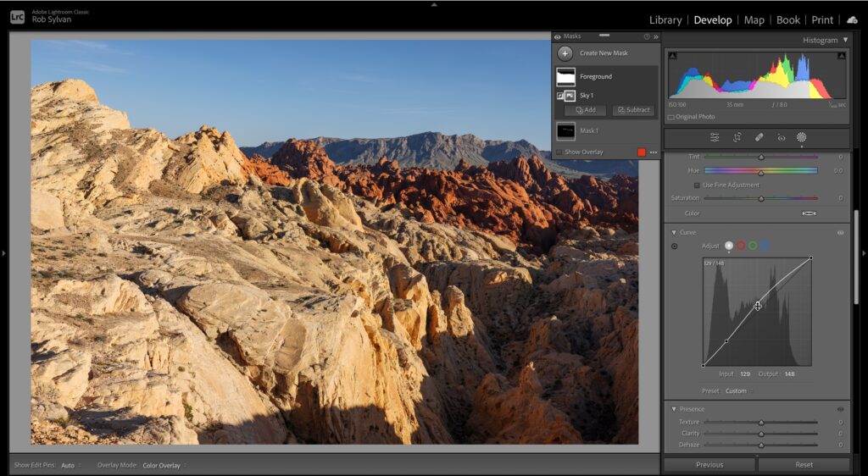Open the Red Eye correction tool
The width and height of the screenshot is (868, 476).
(781, 137)
